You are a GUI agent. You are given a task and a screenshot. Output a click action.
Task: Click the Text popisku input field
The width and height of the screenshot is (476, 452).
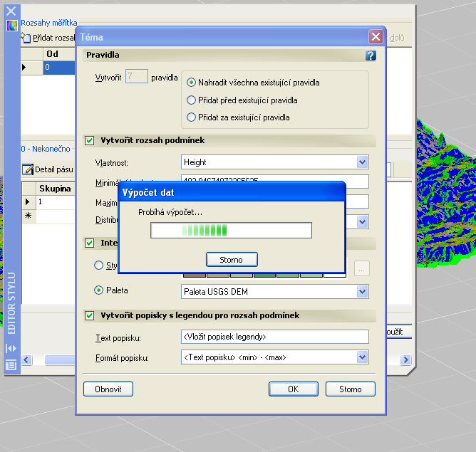pos(274,337)
